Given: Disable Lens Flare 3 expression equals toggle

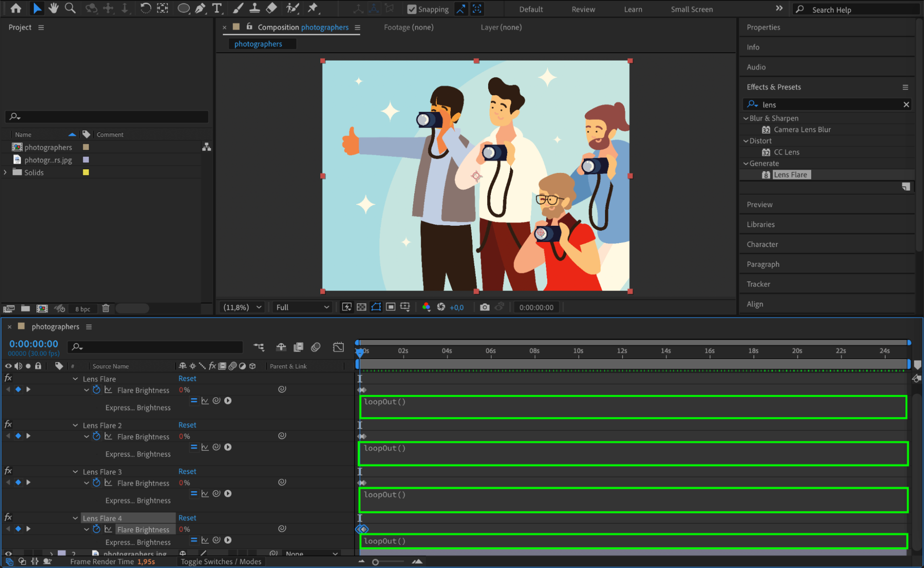Looking at the screenshot, I should 194,494.
